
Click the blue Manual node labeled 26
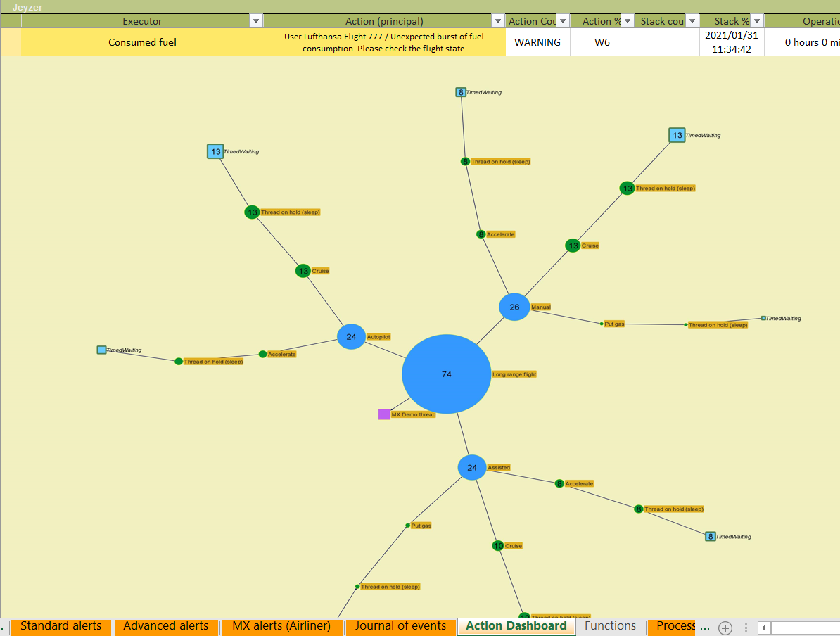click(514, 307)
